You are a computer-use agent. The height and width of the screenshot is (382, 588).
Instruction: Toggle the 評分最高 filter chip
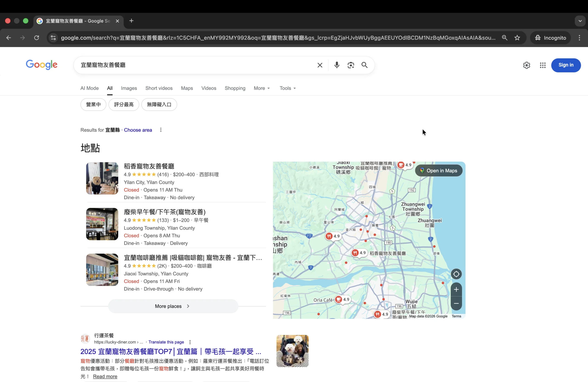pos(124,105)
